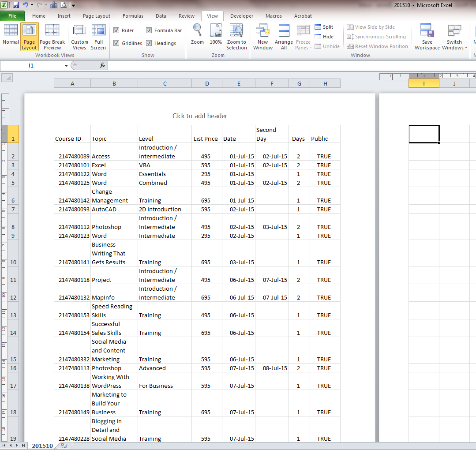
Task: Open Name Box dropdown arrow
Action: [x=66, y=66]
